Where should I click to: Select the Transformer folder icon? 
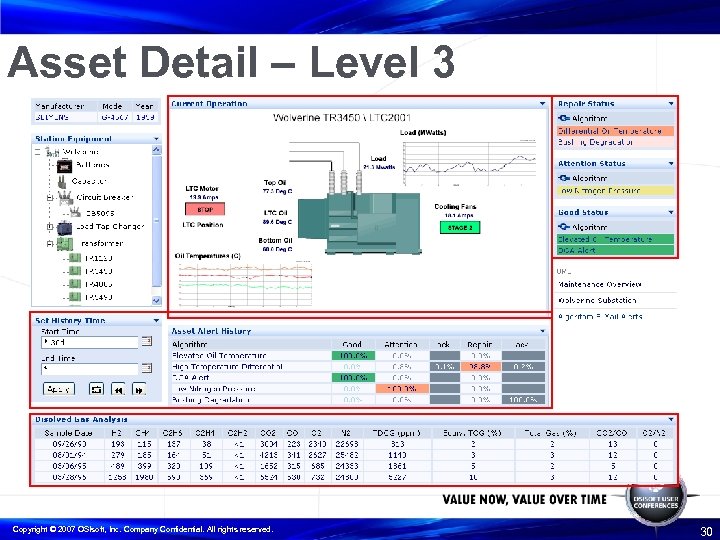65,243
